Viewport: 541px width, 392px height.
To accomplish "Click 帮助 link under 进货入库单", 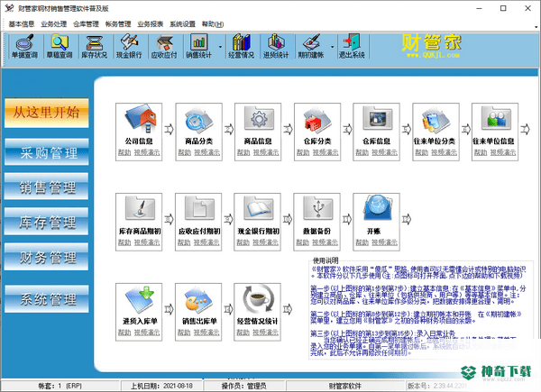I will coord(124,333).
